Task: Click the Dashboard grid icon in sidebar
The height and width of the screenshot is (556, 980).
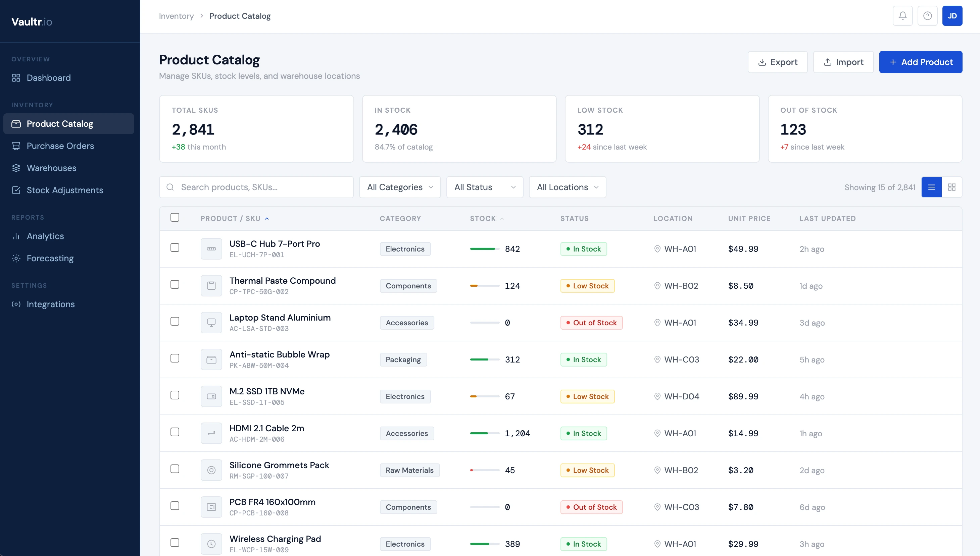Action: pos(16,78)
